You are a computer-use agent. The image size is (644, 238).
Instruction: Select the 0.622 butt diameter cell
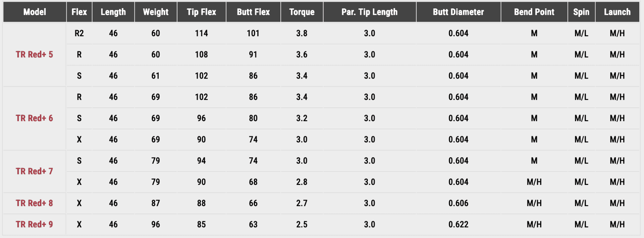[x=458, y=224]
